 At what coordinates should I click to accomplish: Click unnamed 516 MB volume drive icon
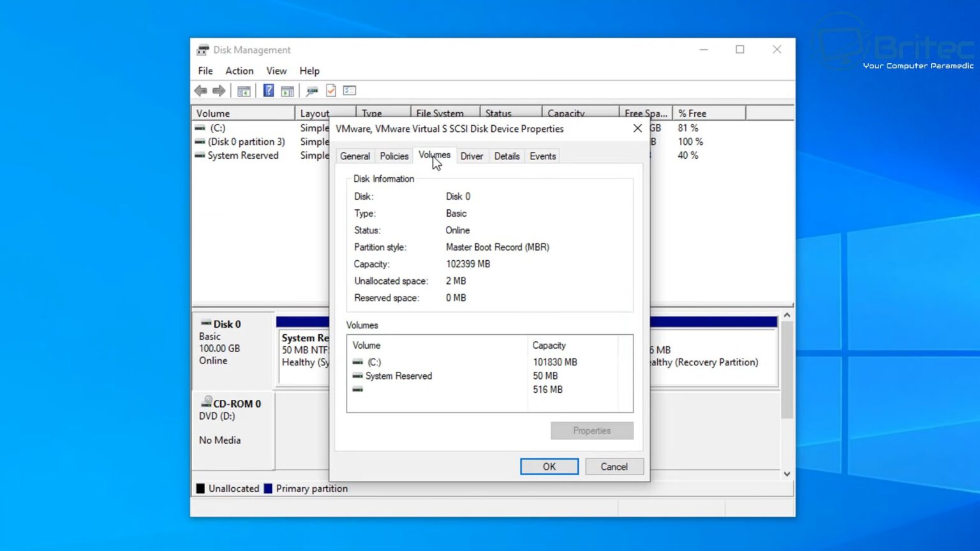click(x=357, y=389)
